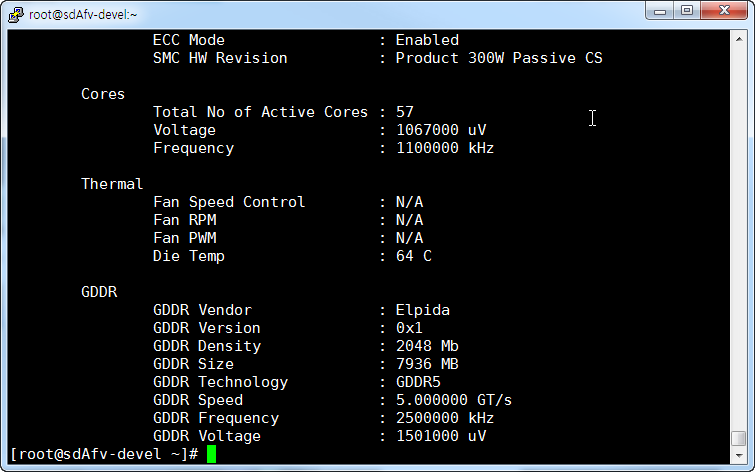The height and width of the screenshot is (472, 755).
Task: Click the N/A value for Fan PWM
Action: (x=409, y=238)
